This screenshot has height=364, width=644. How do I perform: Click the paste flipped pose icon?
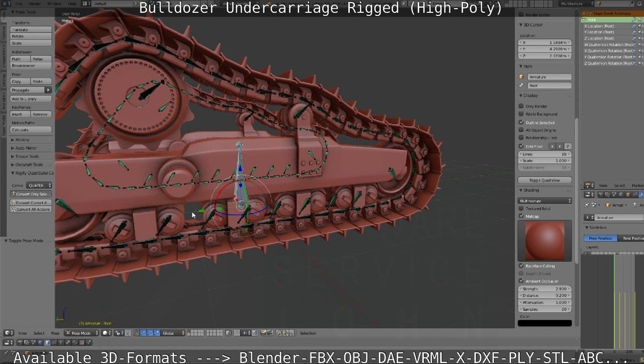click(293, 333)
